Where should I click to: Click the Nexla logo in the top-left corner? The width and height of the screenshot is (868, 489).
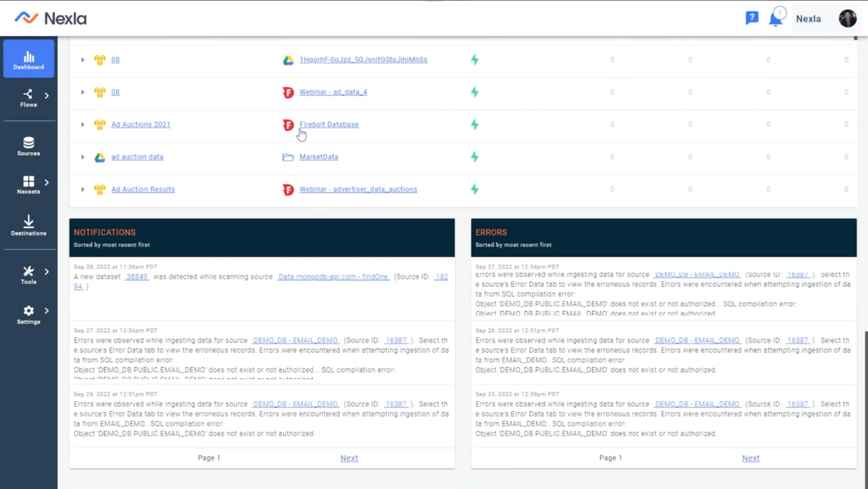click(x=50, y=18)
